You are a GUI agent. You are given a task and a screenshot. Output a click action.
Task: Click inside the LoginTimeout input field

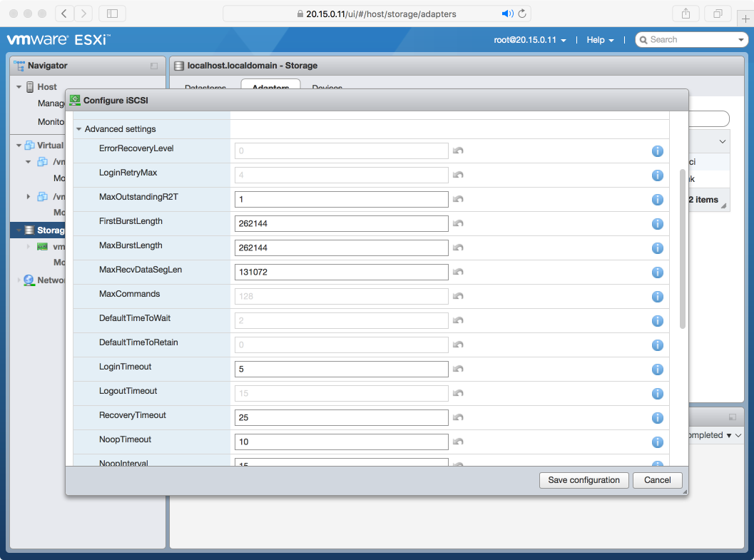(341, 369)
